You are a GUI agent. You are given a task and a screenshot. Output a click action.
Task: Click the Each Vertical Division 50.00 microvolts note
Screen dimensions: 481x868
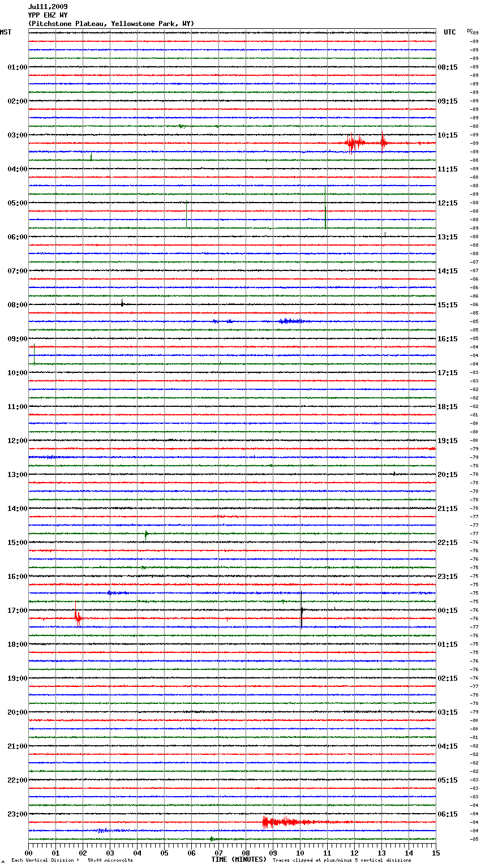tap(72, 860)
